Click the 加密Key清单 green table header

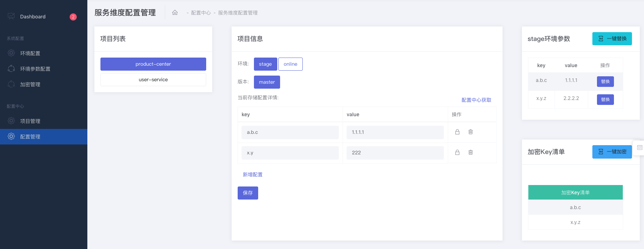coord(575,192)
